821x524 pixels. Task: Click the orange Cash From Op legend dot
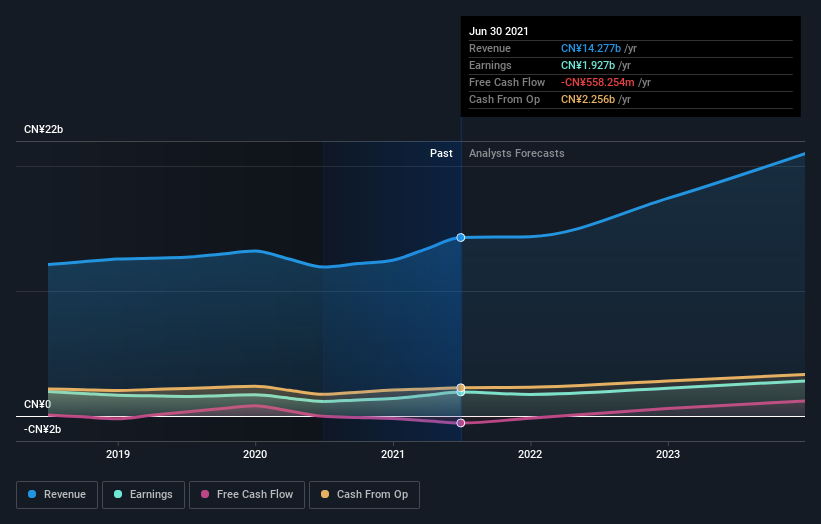[x=325, y=494]
